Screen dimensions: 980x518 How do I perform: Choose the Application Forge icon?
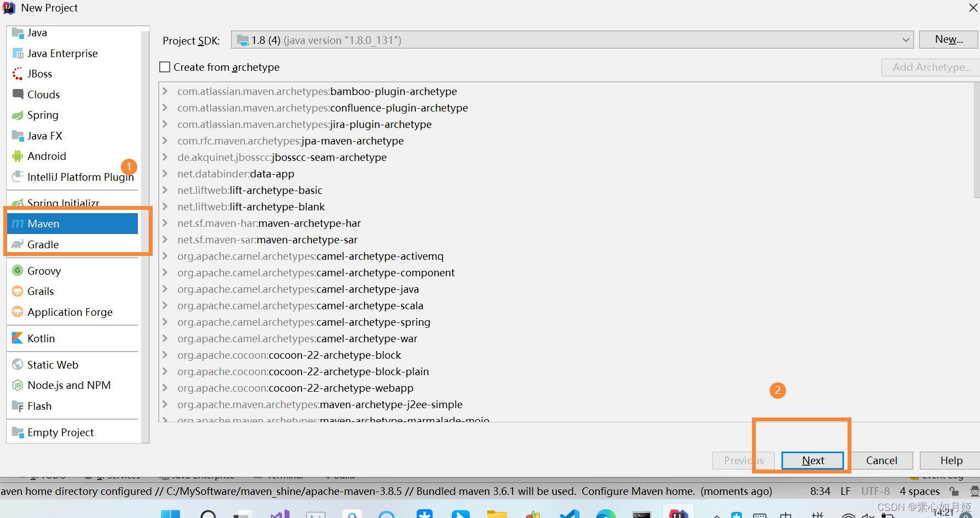[18, 311]
